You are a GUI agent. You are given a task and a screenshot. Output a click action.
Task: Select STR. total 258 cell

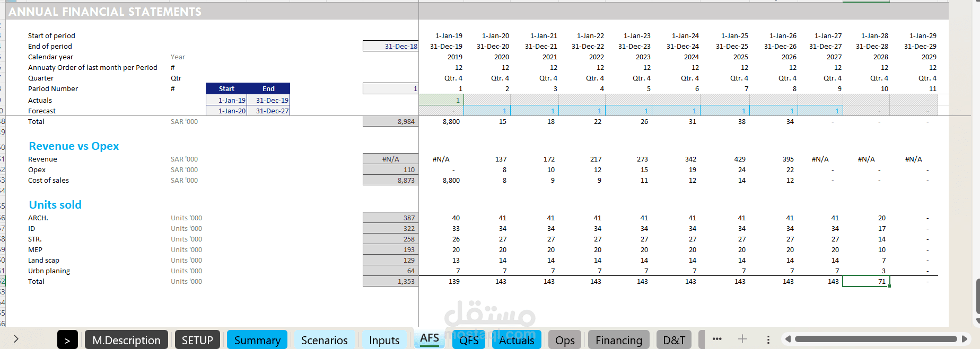pyautogui.click(x=391, y=239)
